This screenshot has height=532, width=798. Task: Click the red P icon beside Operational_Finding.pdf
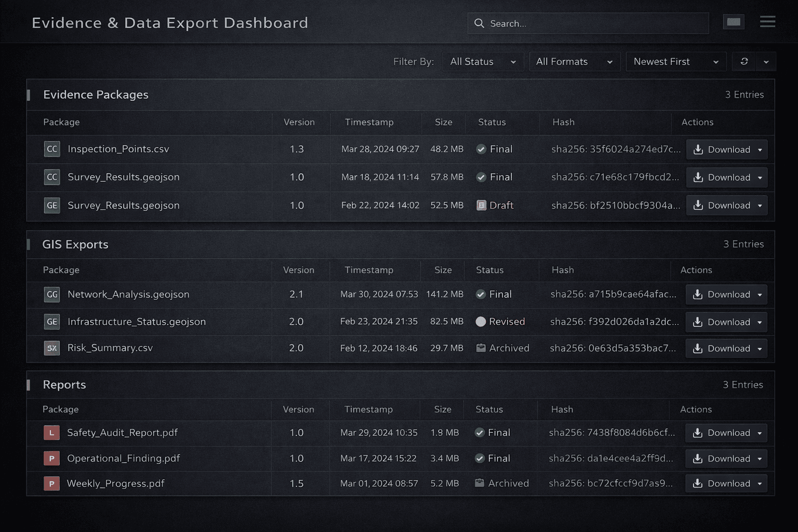tap(51, 458)
